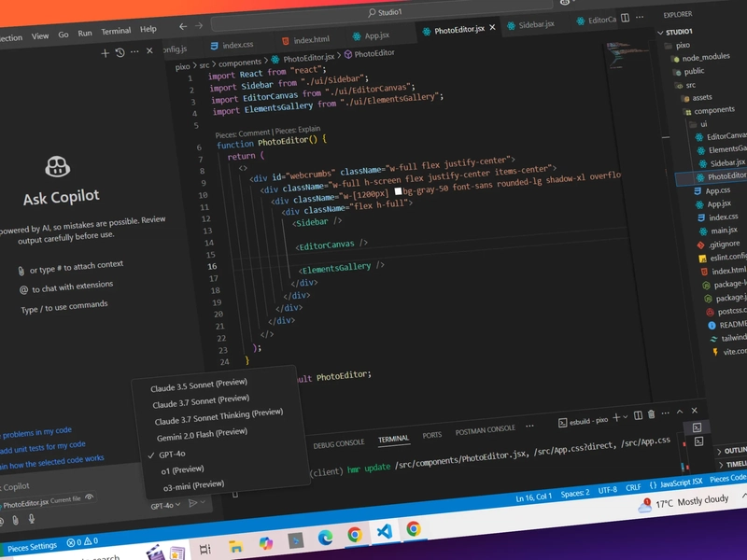Click the microphone voice chat icon

(32, 519)
